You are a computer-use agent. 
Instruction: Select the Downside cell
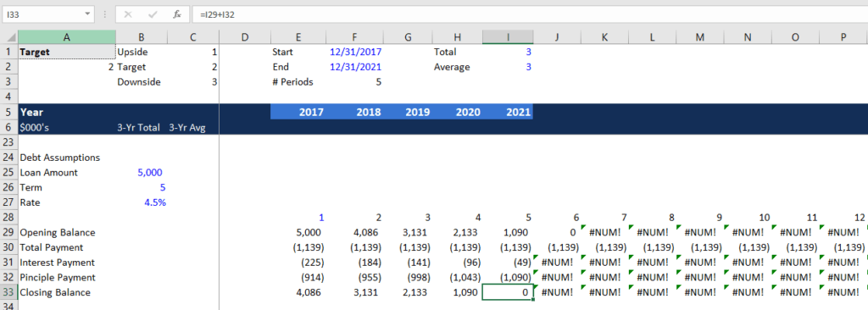(x=142, y=82)
